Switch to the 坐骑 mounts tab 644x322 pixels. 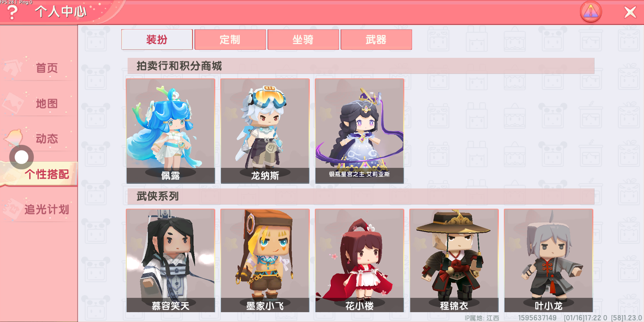303,39
